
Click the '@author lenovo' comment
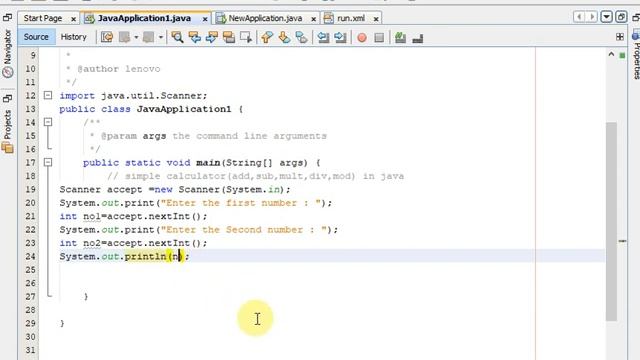[x=118, y=69]
